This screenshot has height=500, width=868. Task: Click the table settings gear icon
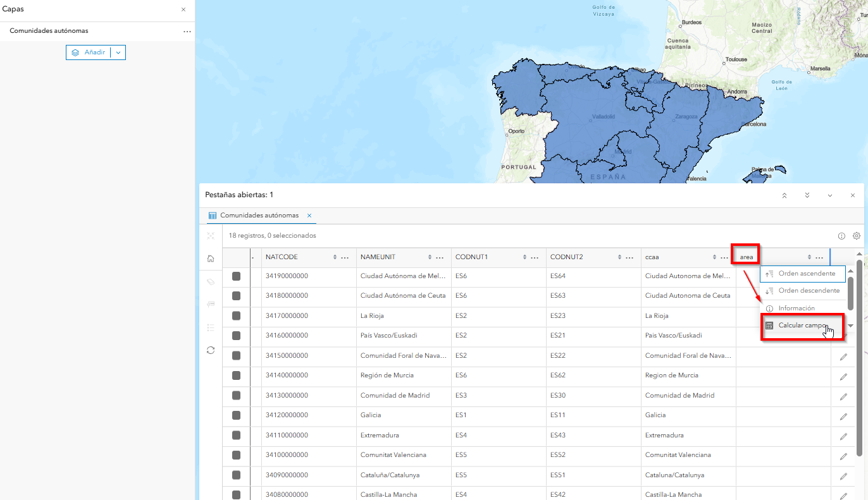(x=857, y=236)
